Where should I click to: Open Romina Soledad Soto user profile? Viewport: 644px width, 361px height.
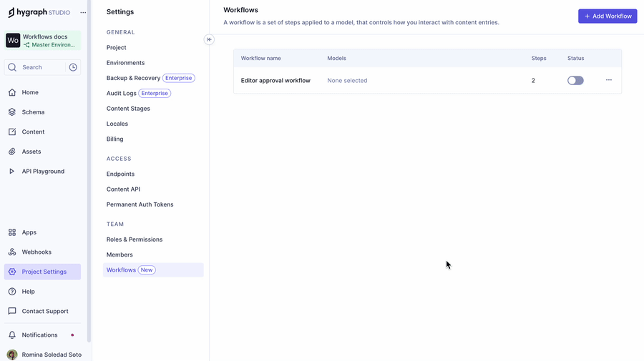point(43,355)
